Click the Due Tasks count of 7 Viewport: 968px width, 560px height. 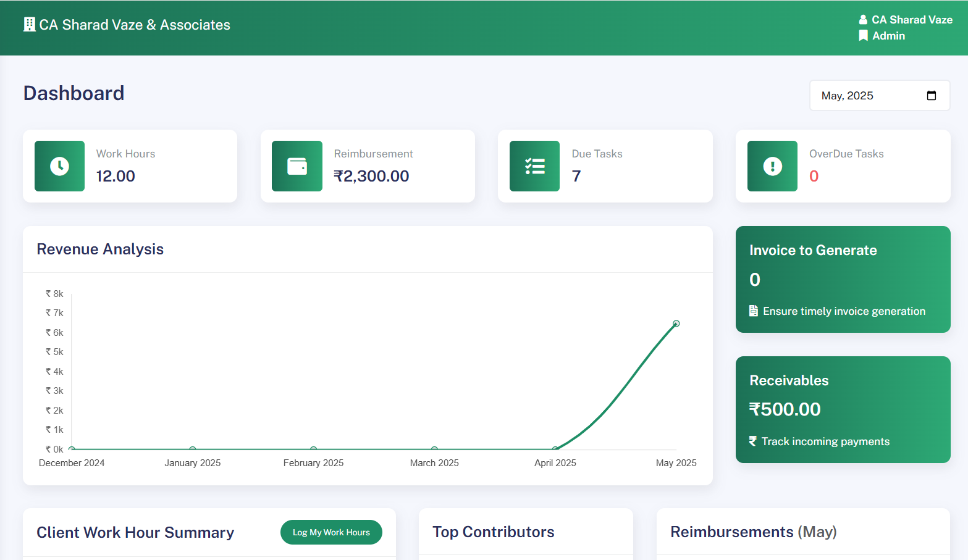576,177
